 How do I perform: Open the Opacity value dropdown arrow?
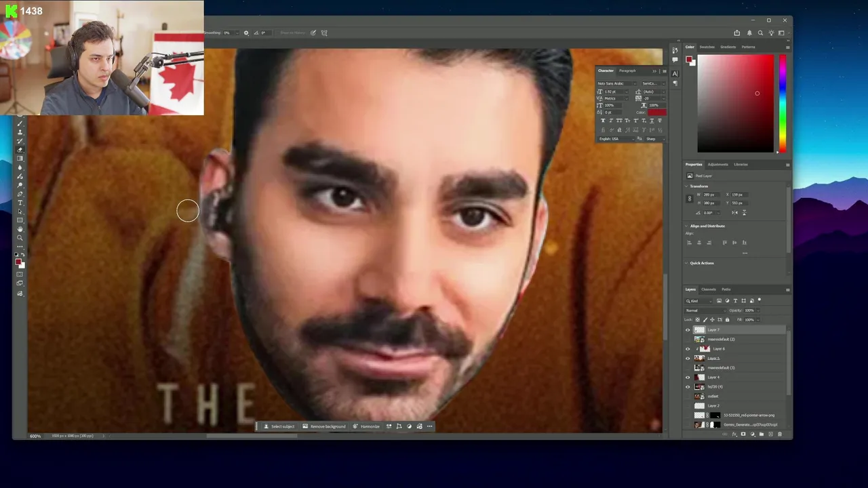tap(758, 310)
